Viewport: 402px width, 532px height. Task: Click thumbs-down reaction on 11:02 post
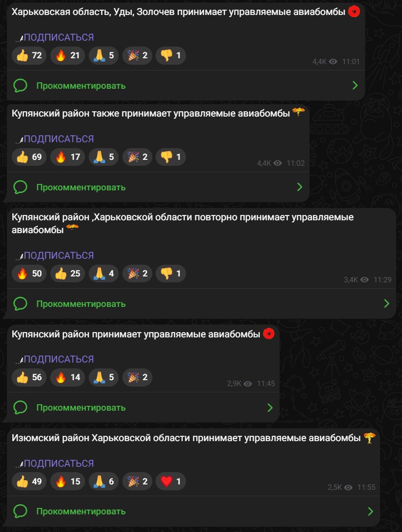pyautogui.click(x=171, y=157)
